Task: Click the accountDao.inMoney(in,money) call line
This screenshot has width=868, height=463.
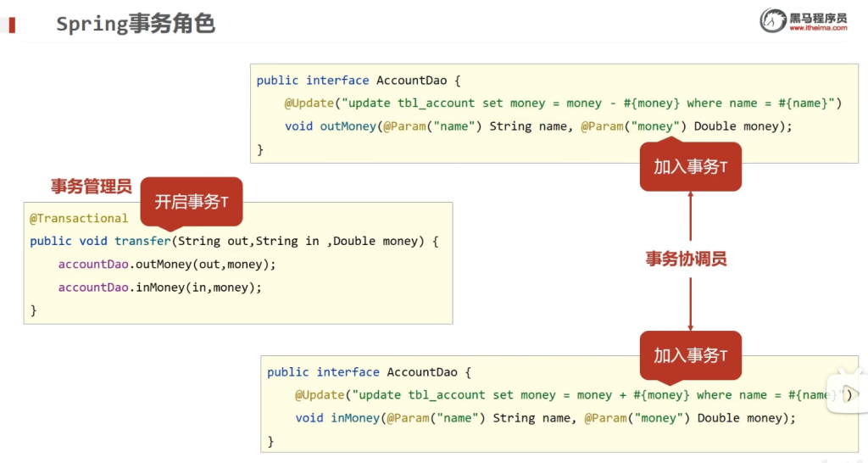Action: [x=160, y=287]
